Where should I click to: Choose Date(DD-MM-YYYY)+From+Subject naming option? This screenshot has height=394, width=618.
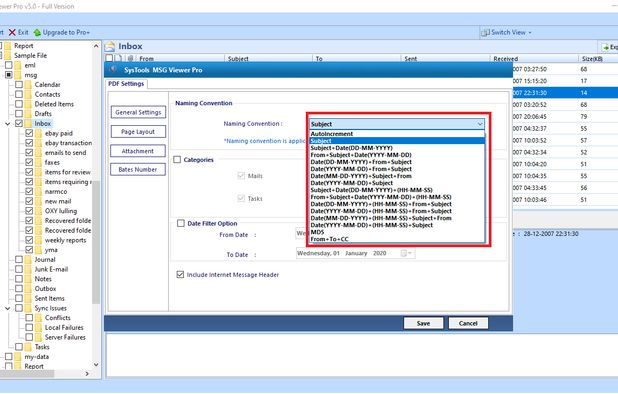click(x=397, y=162)
